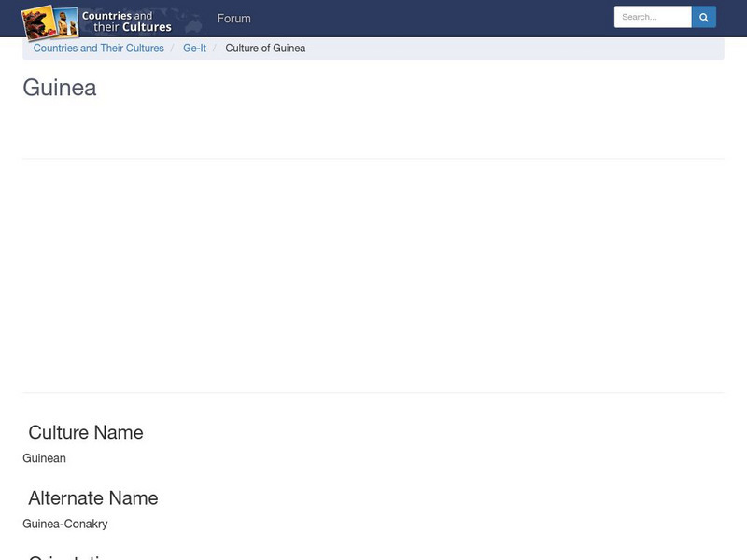Click the Alternate Name heading
747x560 pixels.
pos(93,498)
